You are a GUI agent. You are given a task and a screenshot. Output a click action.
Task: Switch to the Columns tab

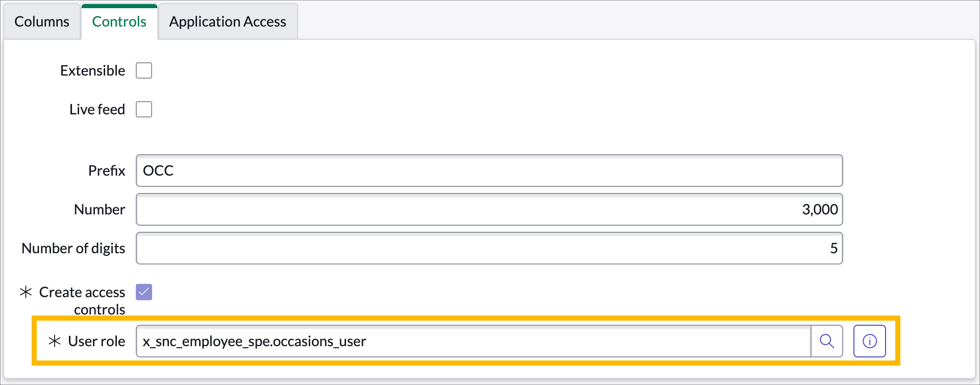[42, 22]
